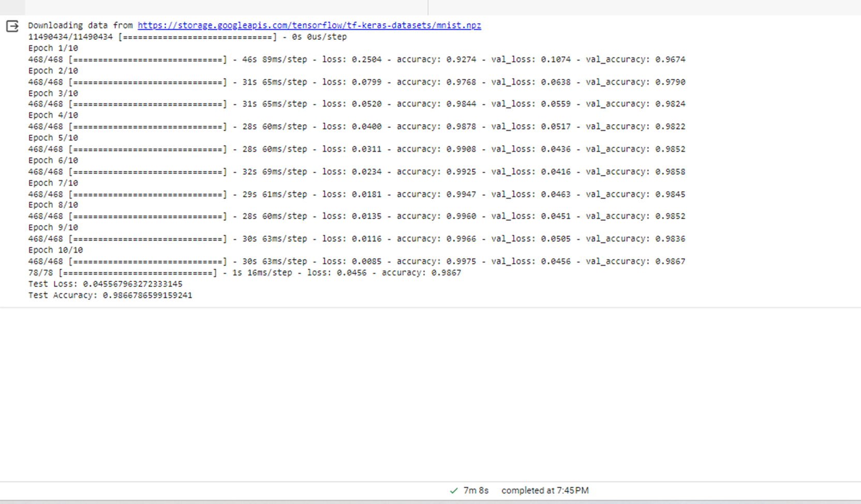Viewport: 861px width, 504px height.
Task: Click val_accuracy value 0.9824
Action: (670, 104)
